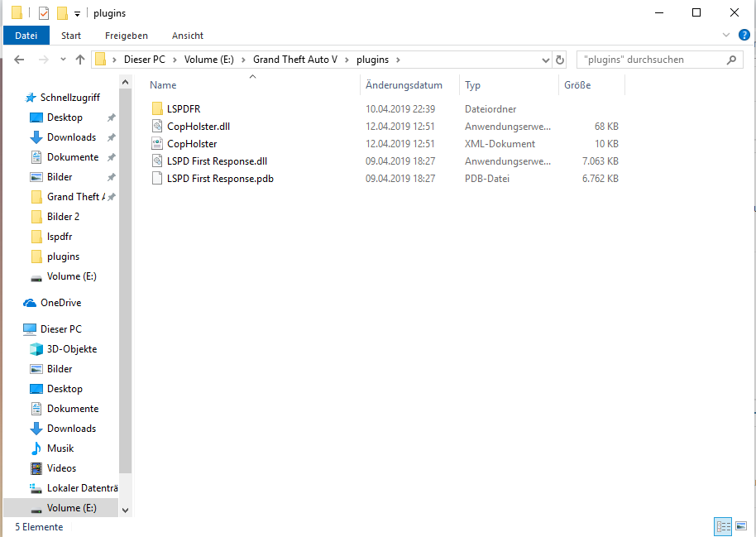Open pinned Downloads under Schnellzugriff
This screenshot has width=756, height=537.
coord(71,137)
